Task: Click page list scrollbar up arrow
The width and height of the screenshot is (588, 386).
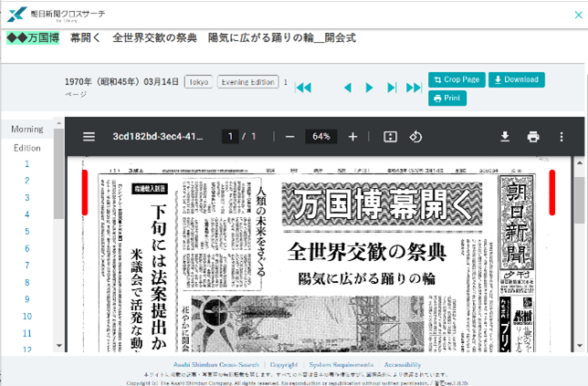Action: (x=58, y=122)
